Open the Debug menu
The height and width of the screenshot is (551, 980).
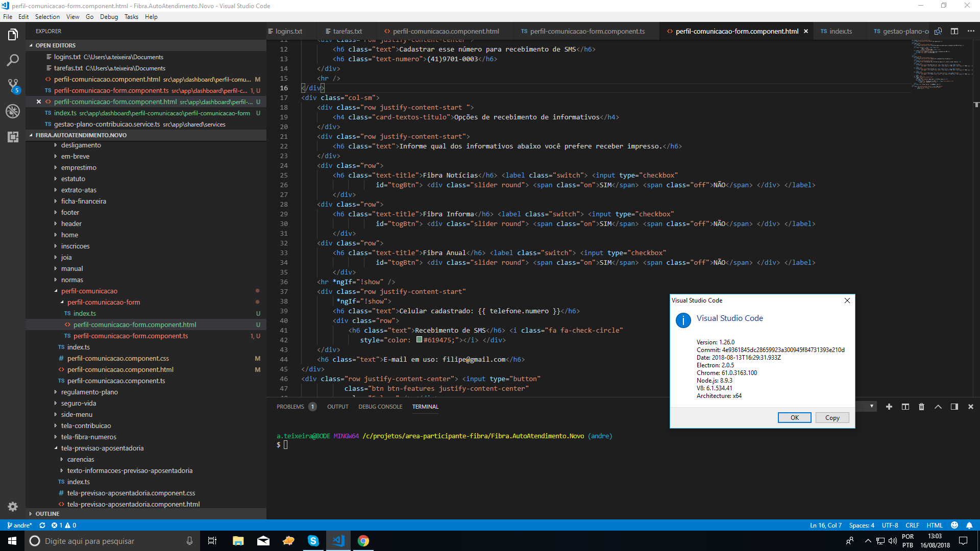pos(108,16)
